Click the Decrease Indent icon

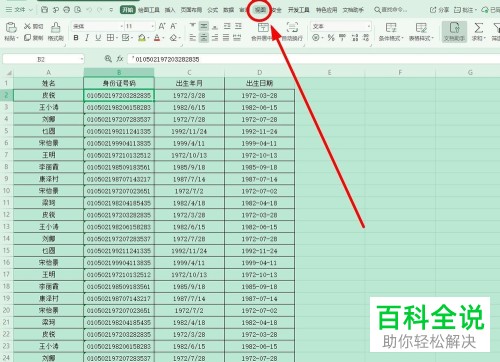227,26
